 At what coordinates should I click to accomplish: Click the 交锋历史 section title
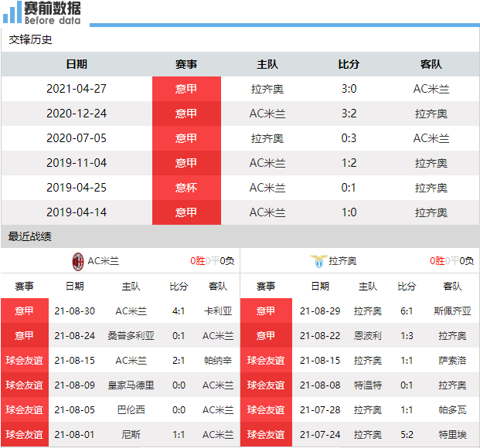[x=30, y=39]
